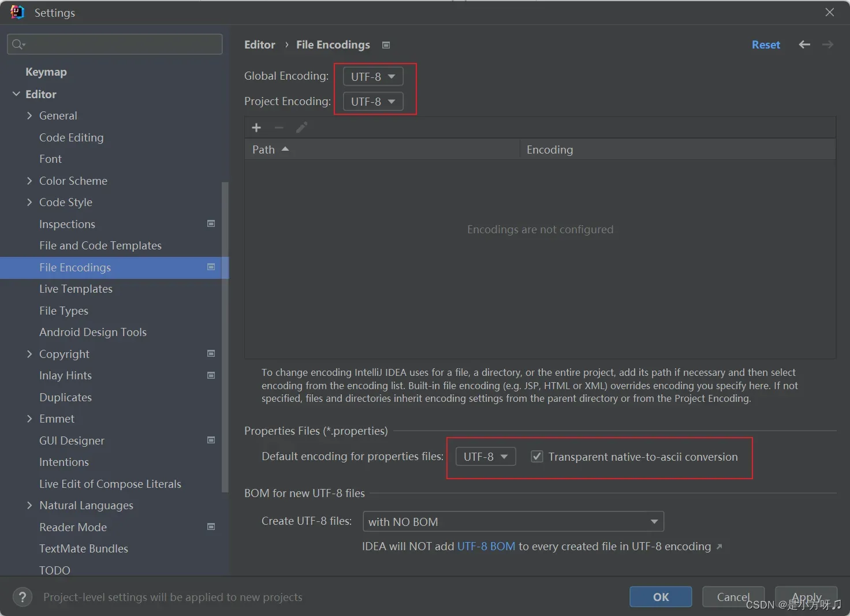850x616 pixels.
Task: Click the OK button
Action: pyautogui.click(x=661, y=597)
